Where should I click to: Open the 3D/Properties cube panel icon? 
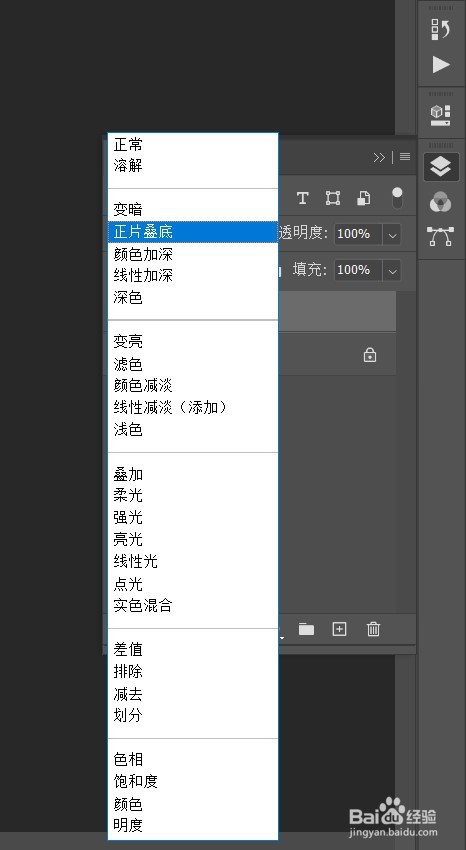click(x=441, y=115)
